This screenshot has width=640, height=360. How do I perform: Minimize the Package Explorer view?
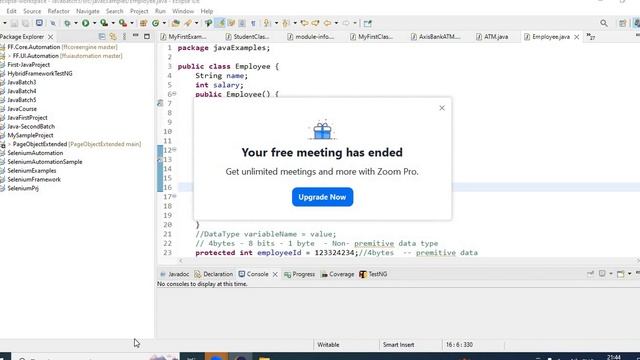pos(136,36)
